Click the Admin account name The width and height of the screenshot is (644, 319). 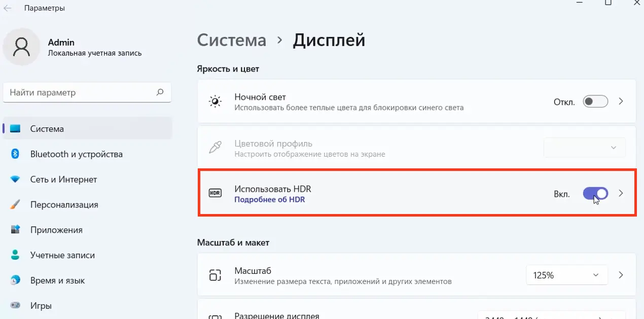tap(61, 42)
